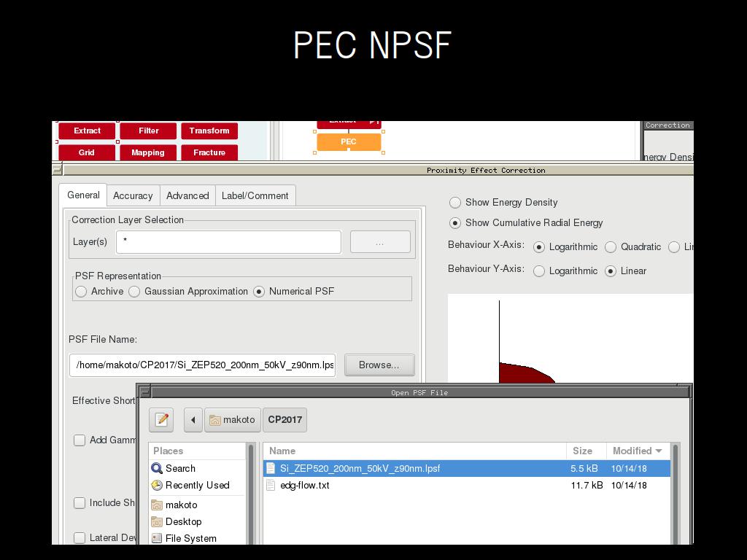Click the Transform module button
The height and width of the screenshot is (560, 747).
pos(209,131)
